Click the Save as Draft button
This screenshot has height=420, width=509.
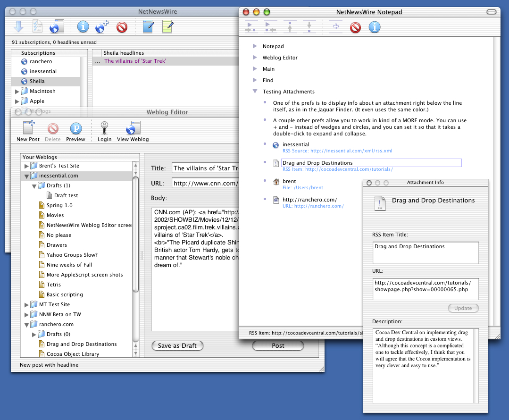click(x=177, y=345)
